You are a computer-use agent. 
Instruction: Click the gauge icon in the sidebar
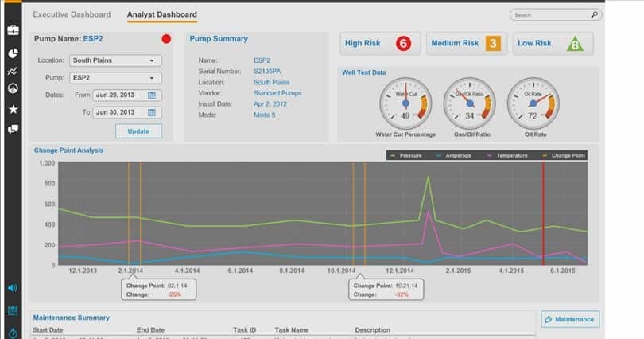point(13,89)
